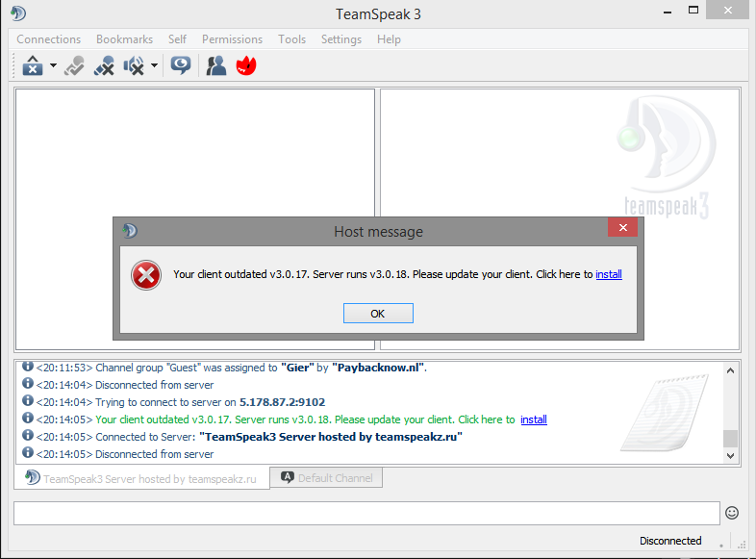Minimize the TeamSpeak 3 window

tap(668, 12)
